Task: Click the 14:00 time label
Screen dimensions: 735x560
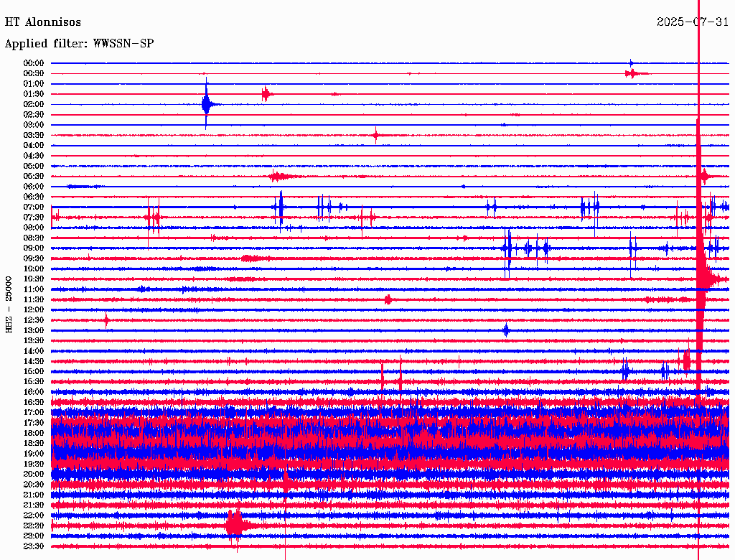Action: pyautogui.click(x=34, y=351)
